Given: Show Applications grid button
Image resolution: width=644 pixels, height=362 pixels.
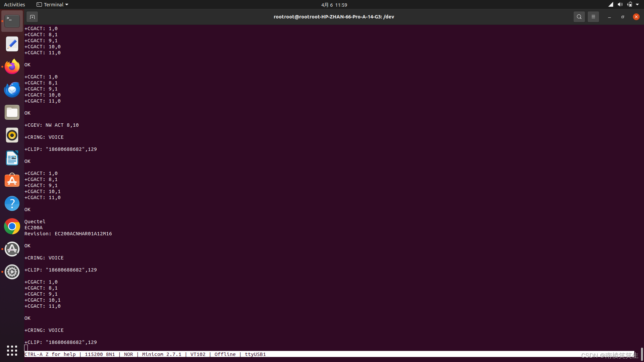Looking at the screenshot, I should pyautogui.click(x=12, y=350).
